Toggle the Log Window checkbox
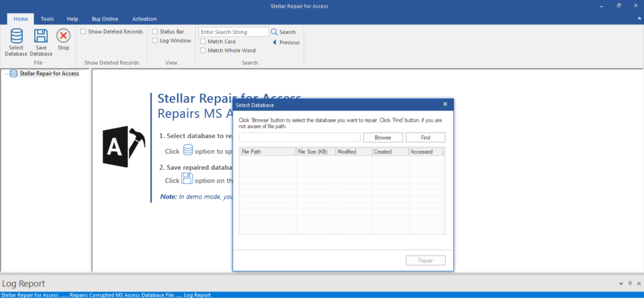Viewport: 644px width, 304px height. pos(155,41)
